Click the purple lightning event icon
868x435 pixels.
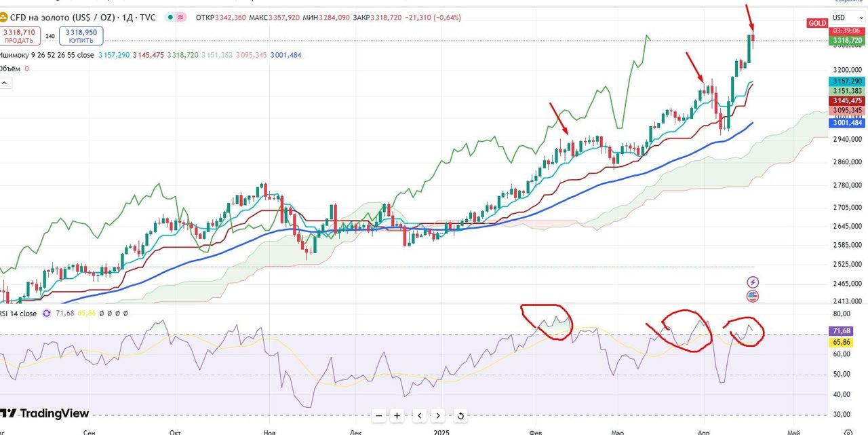click(752, 282)
